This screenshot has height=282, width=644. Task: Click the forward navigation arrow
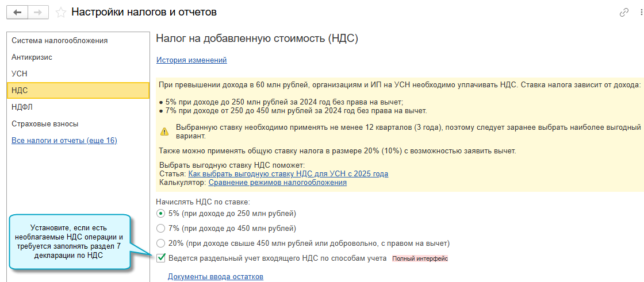click(37, 13)
